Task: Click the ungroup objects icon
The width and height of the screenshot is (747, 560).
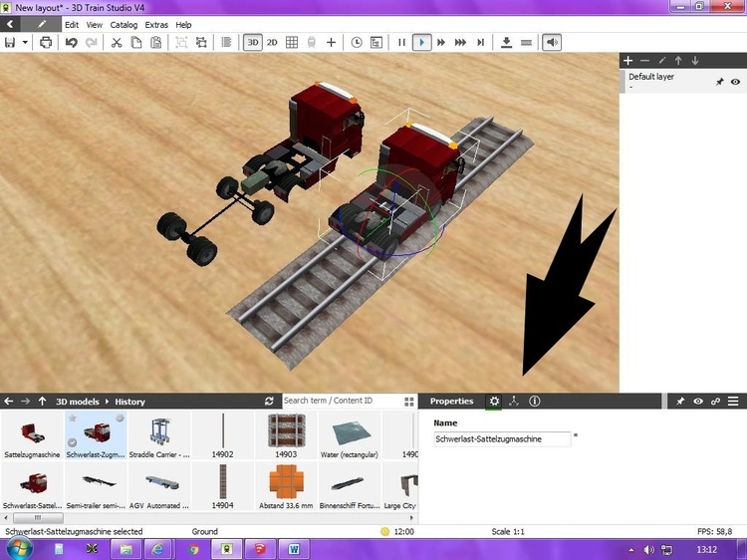Action: (201, 43)
